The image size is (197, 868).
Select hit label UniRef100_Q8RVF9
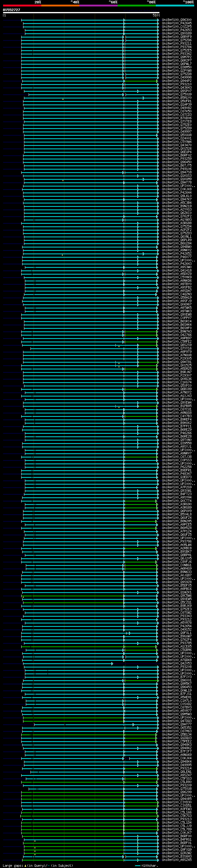point(176,37)
